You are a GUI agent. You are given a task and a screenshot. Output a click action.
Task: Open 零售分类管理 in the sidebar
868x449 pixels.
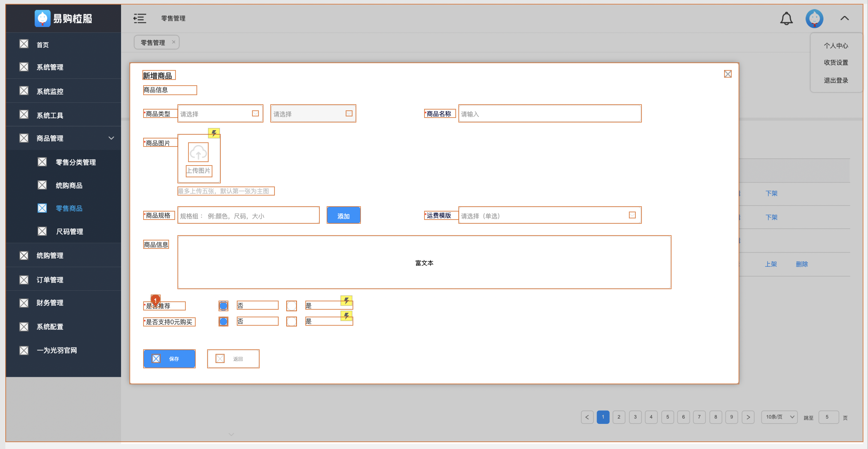tap(76, 162)
